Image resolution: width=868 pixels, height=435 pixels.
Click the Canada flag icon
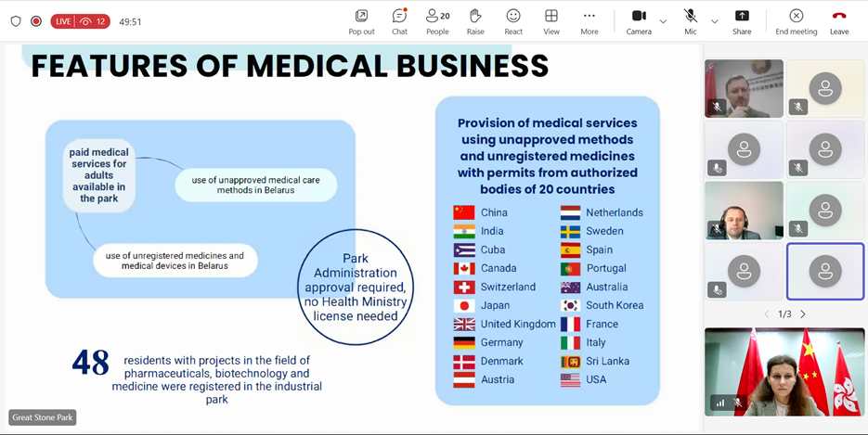(464, 268)
